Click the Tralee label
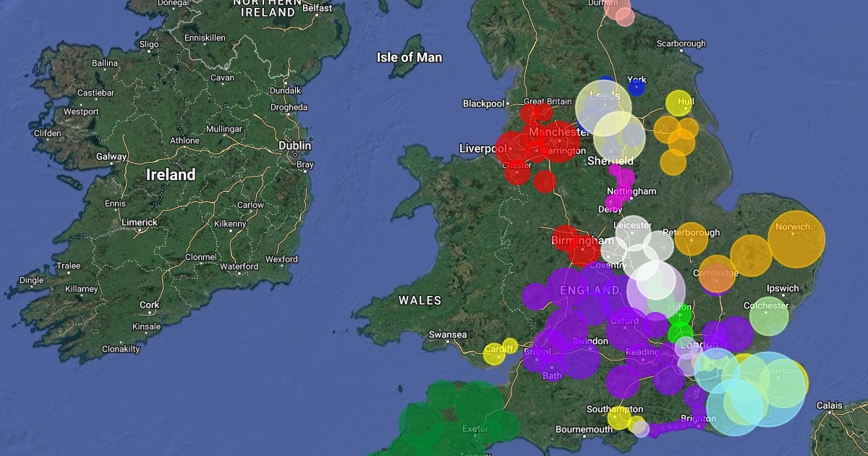 click(x=68, y=266)
